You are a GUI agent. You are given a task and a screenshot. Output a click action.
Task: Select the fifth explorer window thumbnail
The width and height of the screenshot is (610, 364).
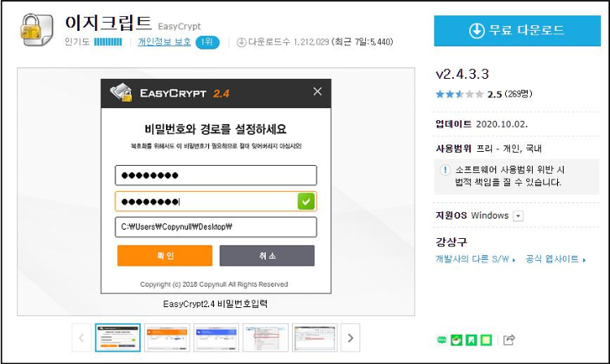click(x=315, y=337)
